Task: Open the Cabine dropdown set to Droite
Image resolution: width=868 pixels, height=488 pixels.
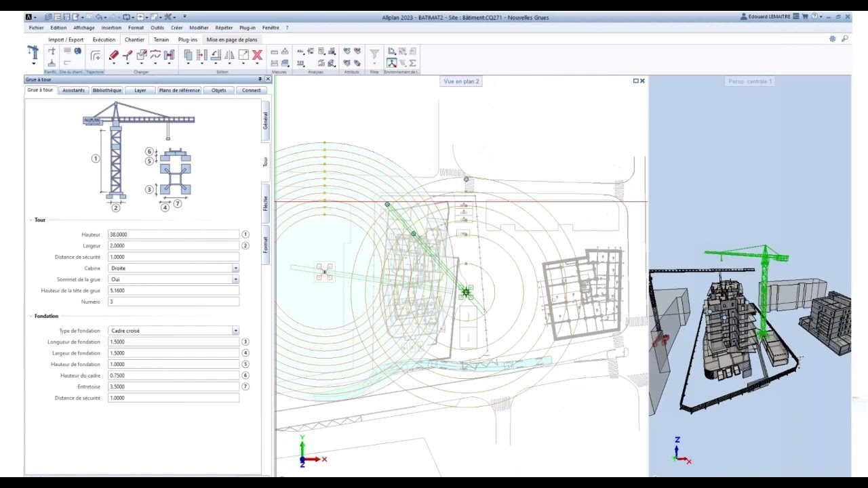Action: click(235, 268)
